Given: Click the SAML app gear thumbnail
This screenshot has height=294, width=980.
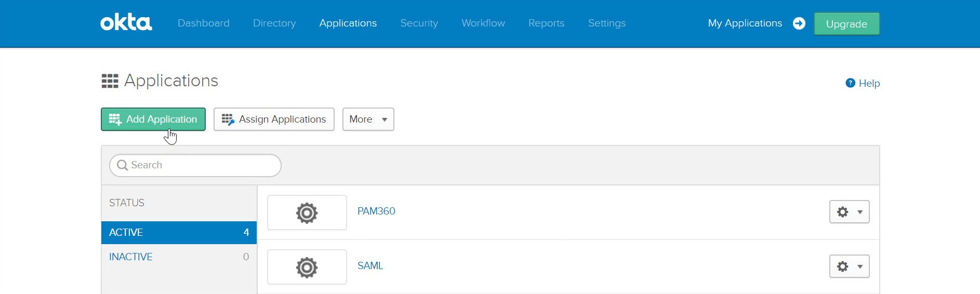Looking at the screenshot, I should pyautogui.click(x=307, y=267).
